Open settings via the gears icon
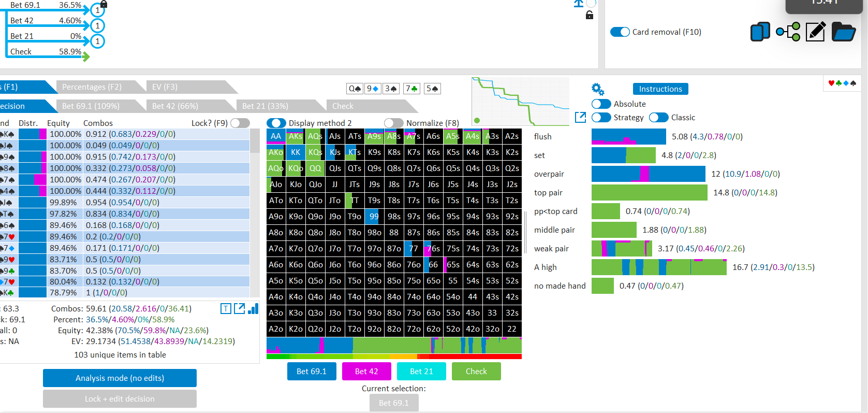868x413 pixels. (598, 89)
